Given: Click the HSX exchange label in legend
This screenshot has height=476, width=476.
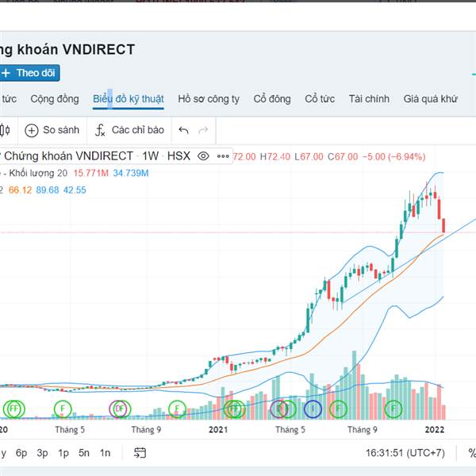Looking at the screenshot, I should [178, 156].
